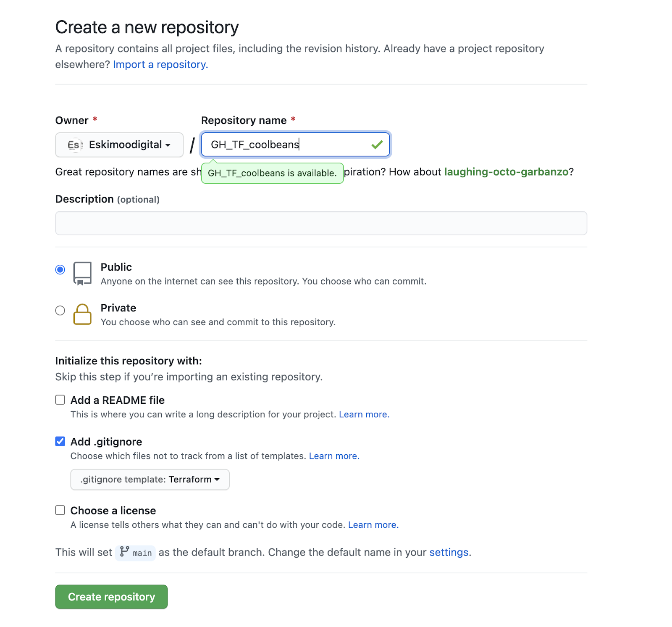Click the 'GH_TF_coolbeans is available.' tooltip
Screen dimensions: 672x627
click(x=272, y=173)
